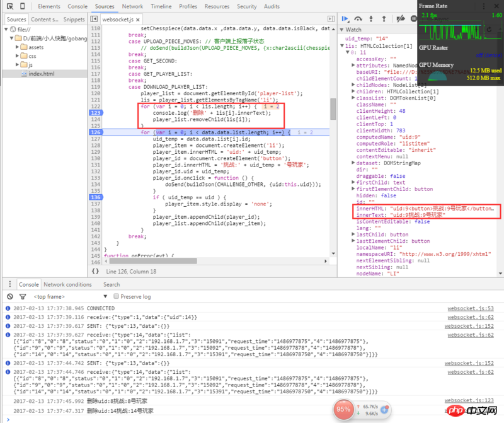Deactivate all breakpoints
504x423 pixels.
(401, 19)
